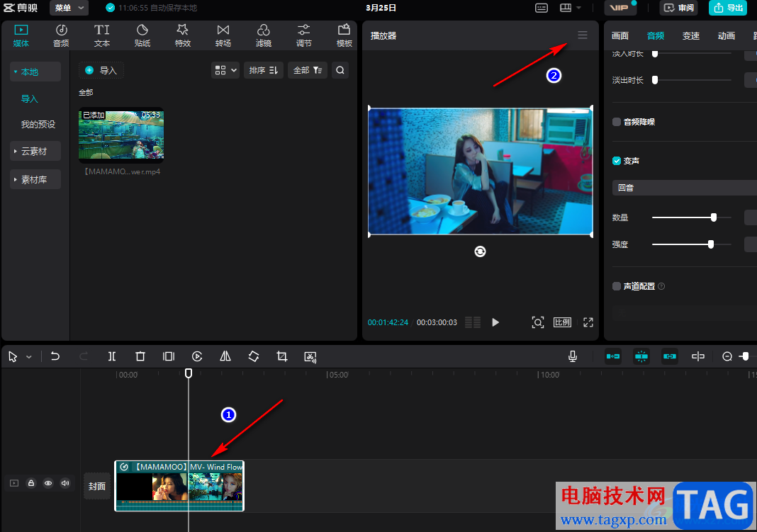The height and width of the screenshot is (532, 757).
Task: Lock the main video track
Action: click(31, 483)
